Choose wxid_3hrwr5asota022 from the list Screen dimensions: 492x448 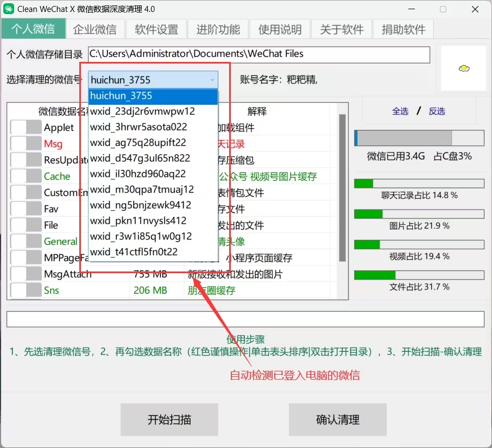pyautogui.click(x=153, y=127)
